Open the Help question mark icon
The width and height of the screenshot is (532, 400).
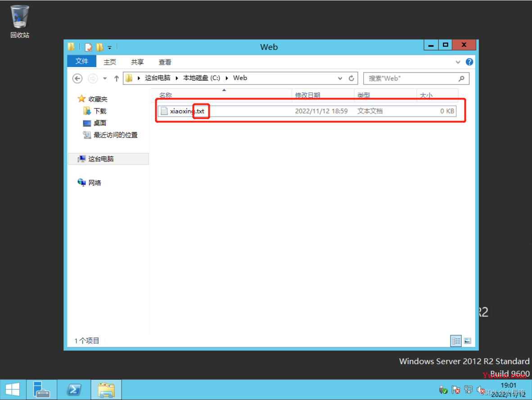(469, 62)
